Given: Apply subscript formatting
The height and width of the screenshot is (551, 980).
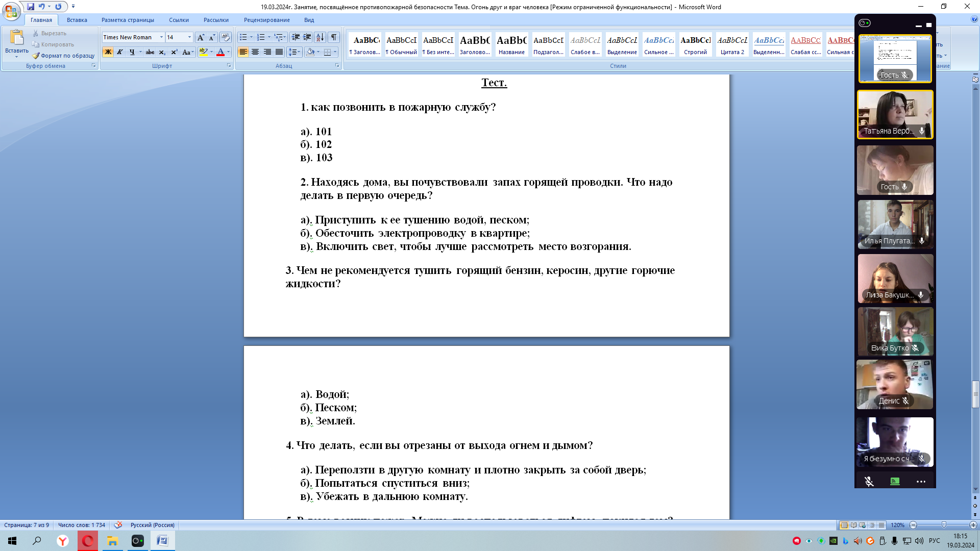Looking at the screenshot, I should (x=162, y=52).
